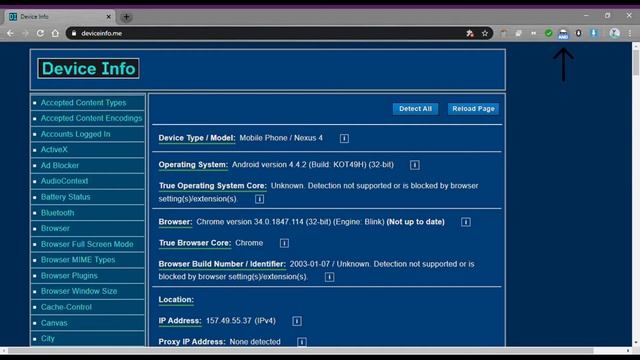Select AudioContext in the sidebar
The image size is (640, 360).
point(64,181)
